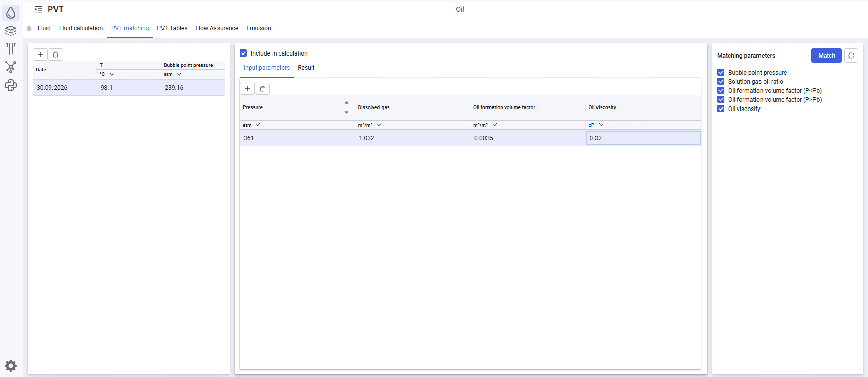Toggle Include in calculation checkbox
The height and width of the screenshot is (377, 868).
click(x=243, y=53)
